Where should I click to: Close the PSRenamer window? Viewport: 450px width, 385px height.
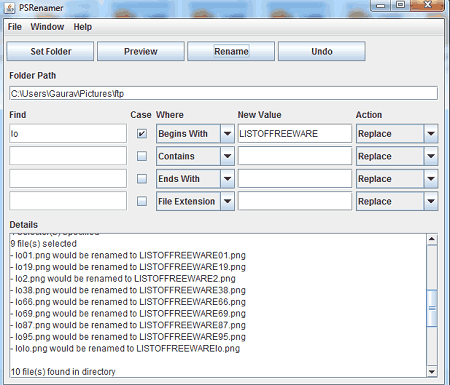(428, 5)
